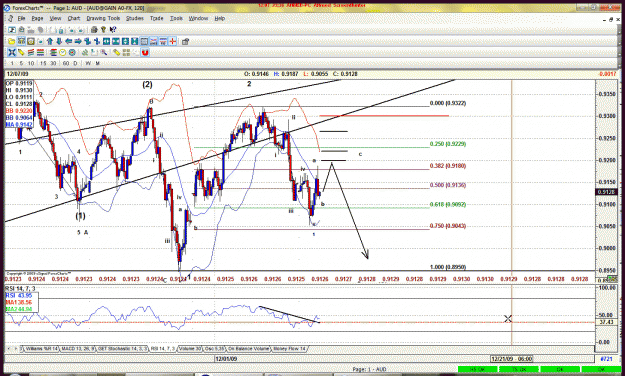Switch chart to weekly W interval
This screenshot has width=625, height=376.
(x=88, y=63)
